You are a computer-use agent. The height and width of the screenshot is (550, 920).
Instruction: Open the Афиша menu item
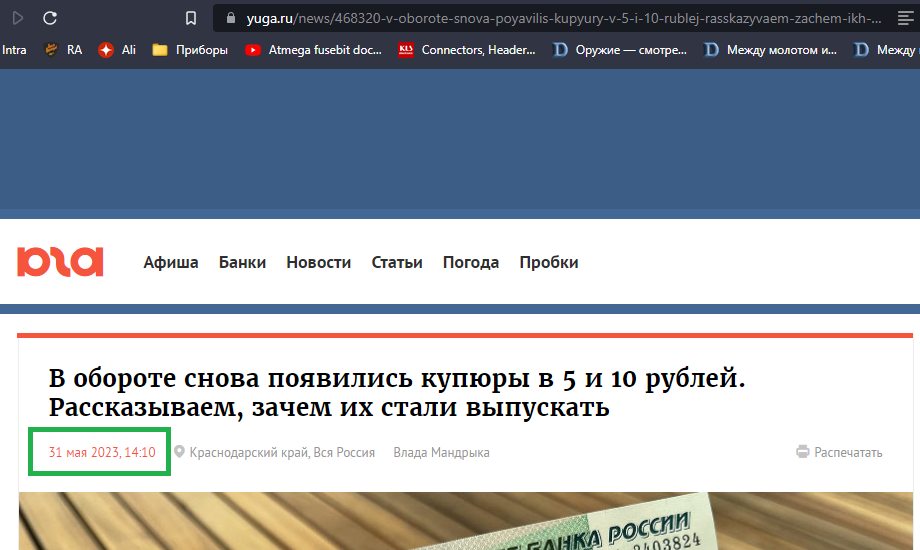tap(171, 262)
